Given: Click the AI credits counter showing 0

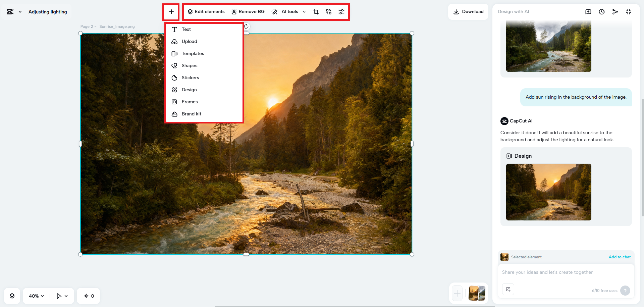Looking at the screenshot, I should point(88,296).
